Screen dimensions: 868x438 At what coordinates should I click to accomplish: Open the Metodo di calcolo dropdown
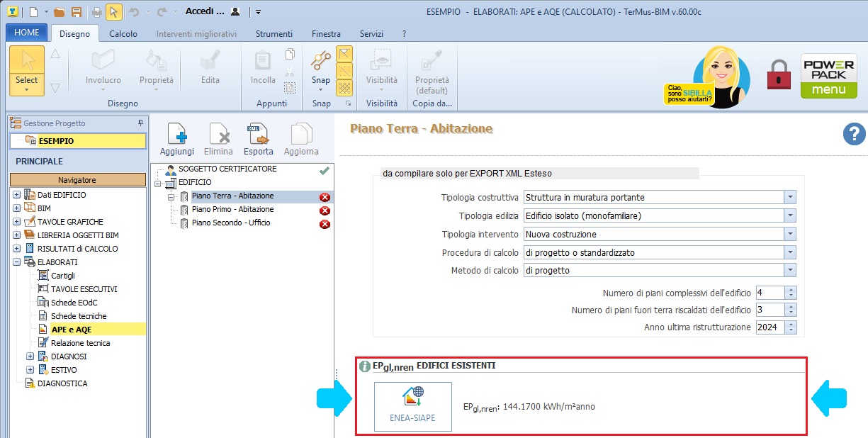pos(790,271)
